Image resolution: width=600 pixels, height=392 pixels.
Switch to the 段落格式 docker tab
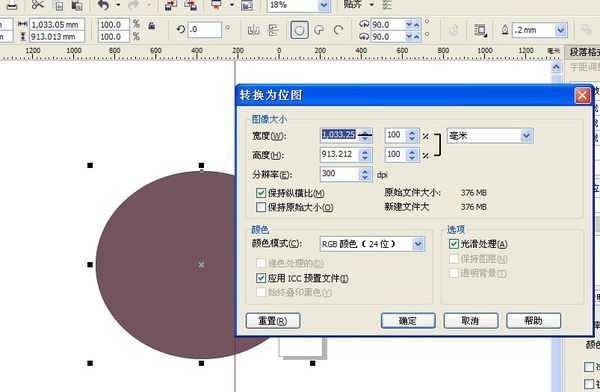click(584, 52)
